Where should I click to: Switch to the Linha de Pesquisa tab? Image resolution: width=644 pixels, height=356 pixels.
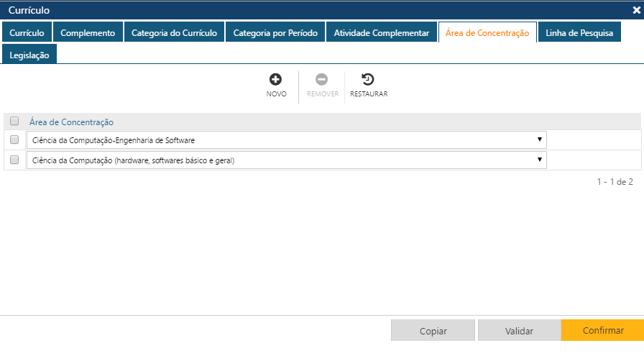point(579,33)
